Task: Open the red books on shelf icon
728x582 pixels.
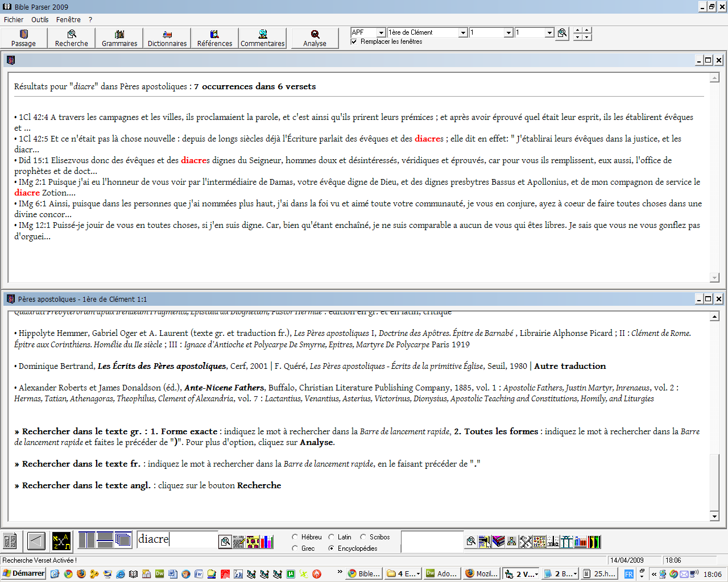Action: click(x=581, y=541)
